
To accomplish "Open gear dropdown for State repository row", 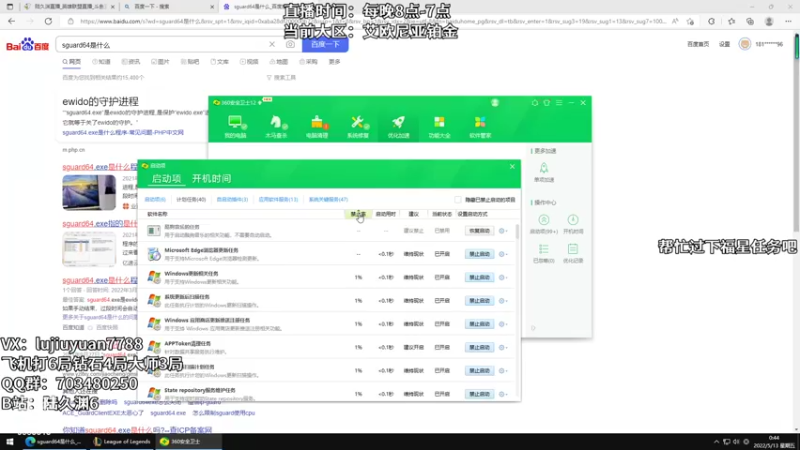I will 503,394.
